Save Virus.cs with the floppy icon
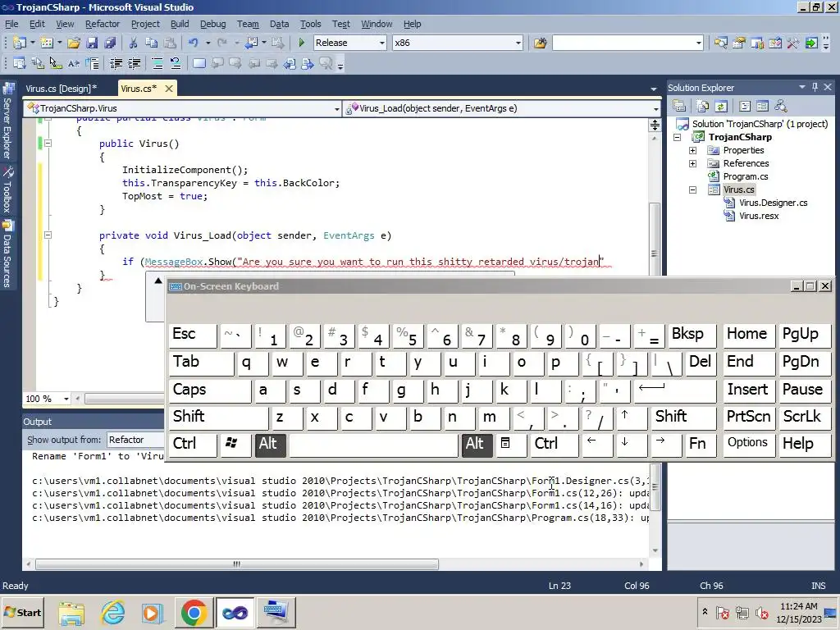Image resolution: width=840 pixels, height=630 pixels. pos(92,43)
